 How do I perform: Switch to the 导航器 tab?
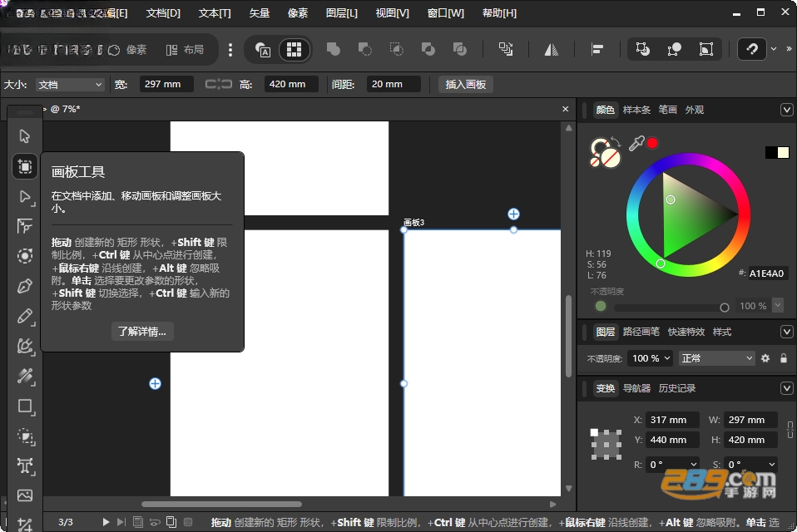pyautogui.click(x=637, y=388)
